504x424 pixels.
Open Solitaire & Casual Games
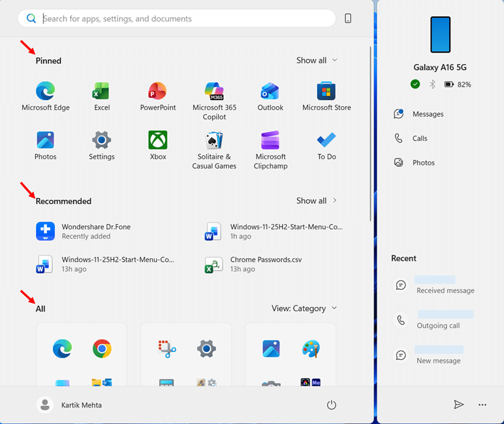(214, 150)
